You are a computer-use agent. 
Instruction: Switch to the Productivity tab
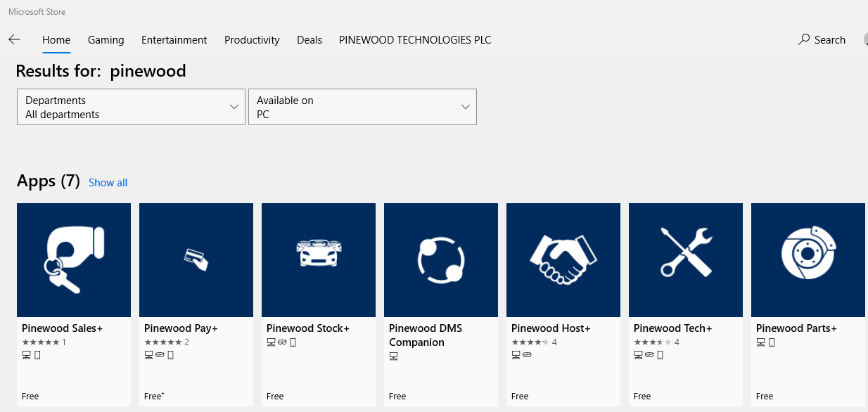point(251,40)
